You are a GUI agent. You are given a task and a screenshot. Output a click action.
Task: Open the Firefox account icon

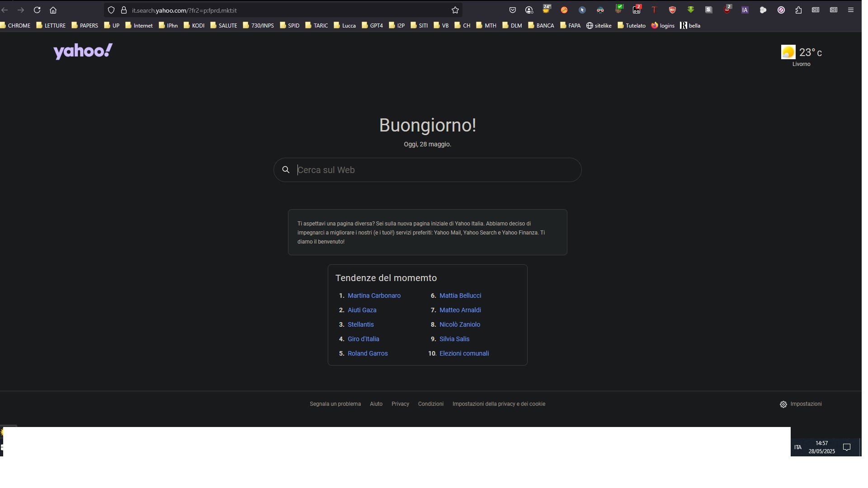[x=529, y=10]
